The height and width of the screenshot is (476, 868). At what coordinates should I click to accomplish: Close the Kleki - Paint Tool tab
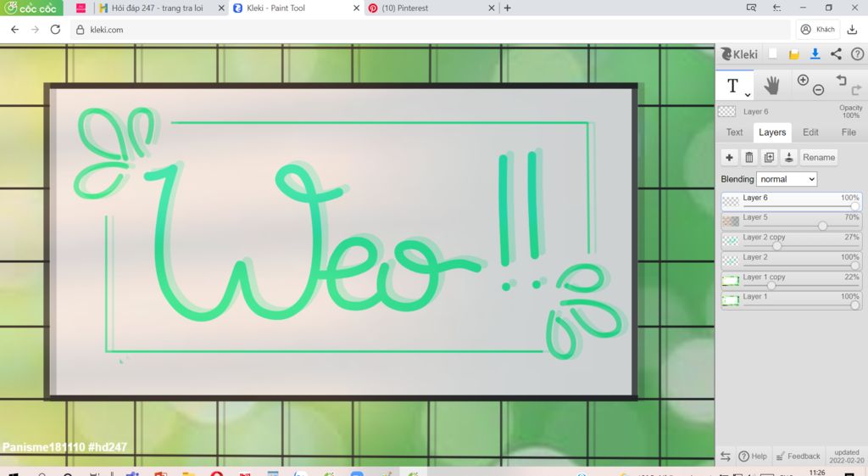(x=357, y=8)
